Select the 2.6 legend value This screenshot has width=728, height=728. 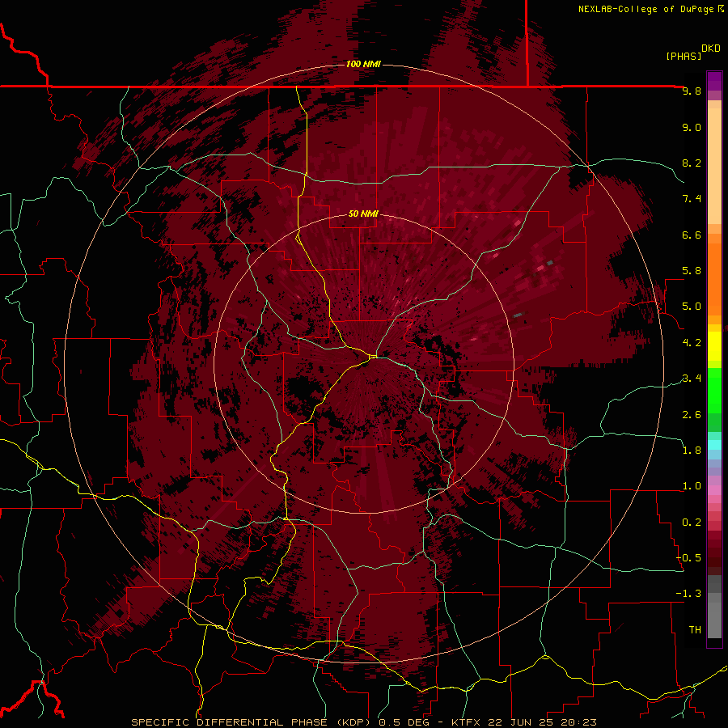pyautogui.click(x=692, y=415)
